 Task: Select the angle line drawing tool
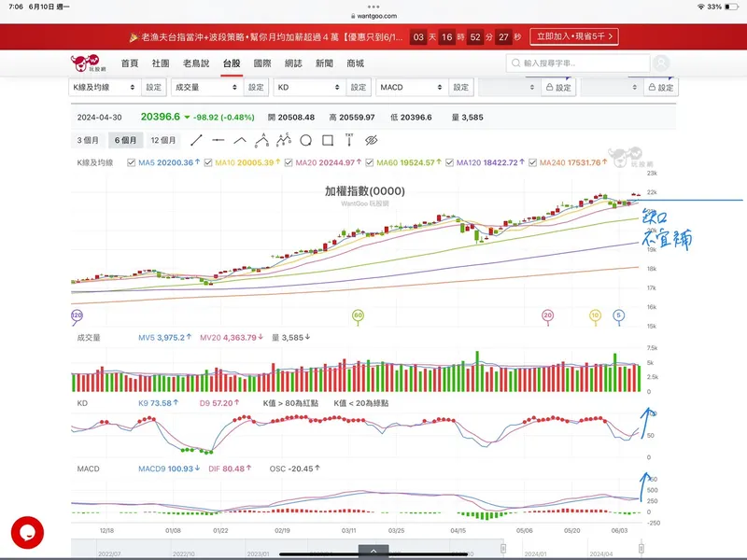[240, 140]
